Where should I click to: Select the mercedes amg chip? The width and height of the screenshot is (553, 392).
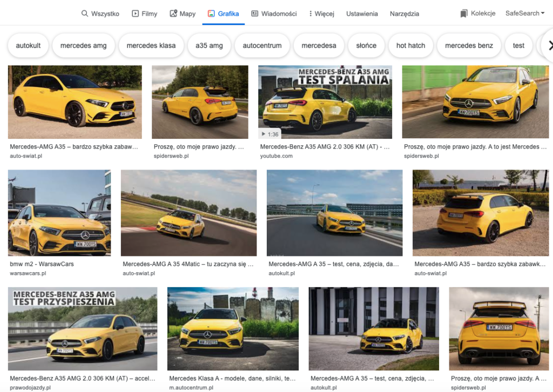tap(84, 45)
